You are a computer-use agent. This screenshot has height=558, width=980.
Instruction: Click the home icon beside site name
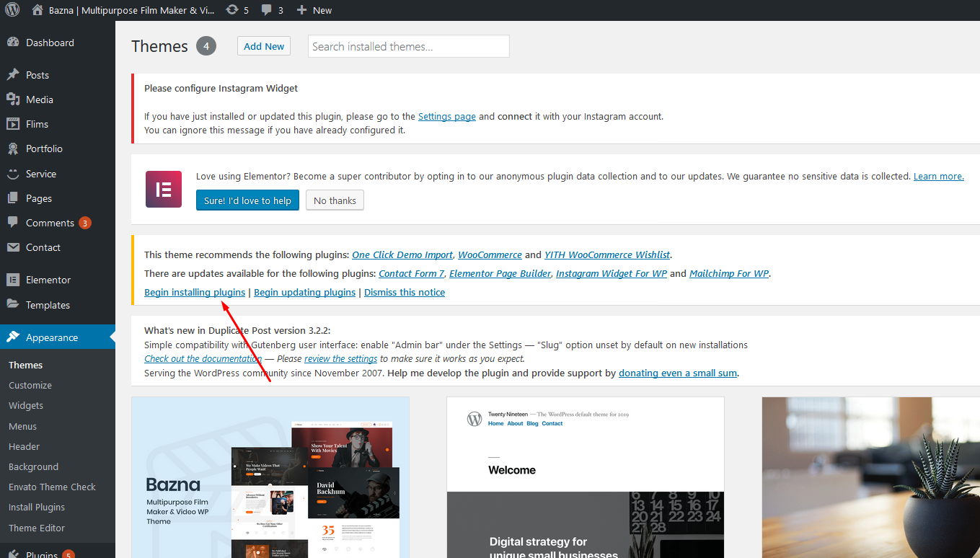(38, 10)
